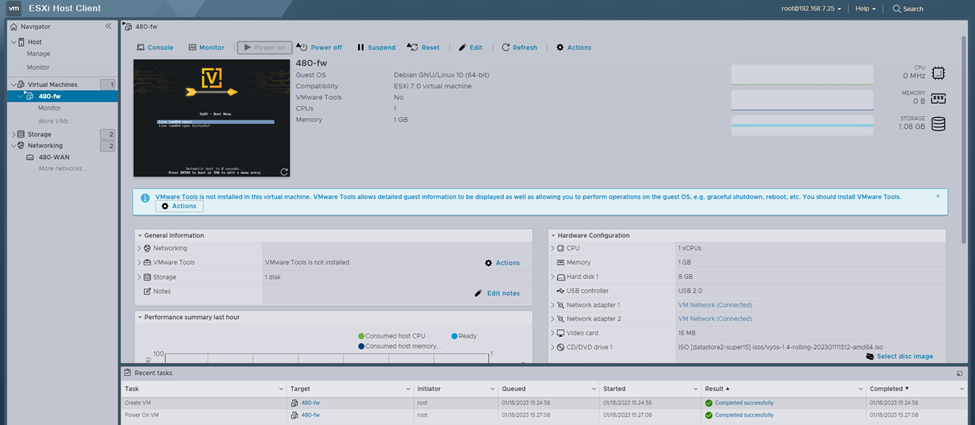Viewport: 975px width, 425px height.
Task: Collapse the Navigator panel
Action: tap(108, 26)
